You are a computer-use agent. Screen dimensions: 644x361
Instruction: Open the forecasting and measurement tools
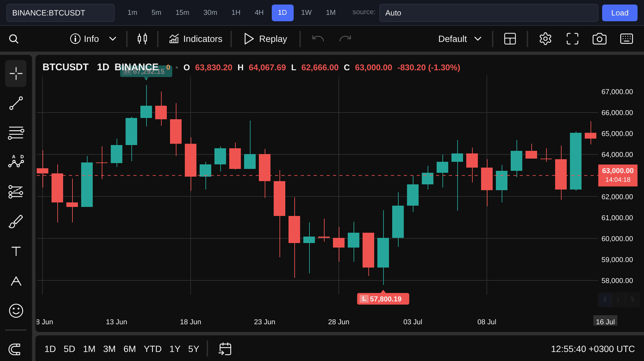click(x=16, y=192)
